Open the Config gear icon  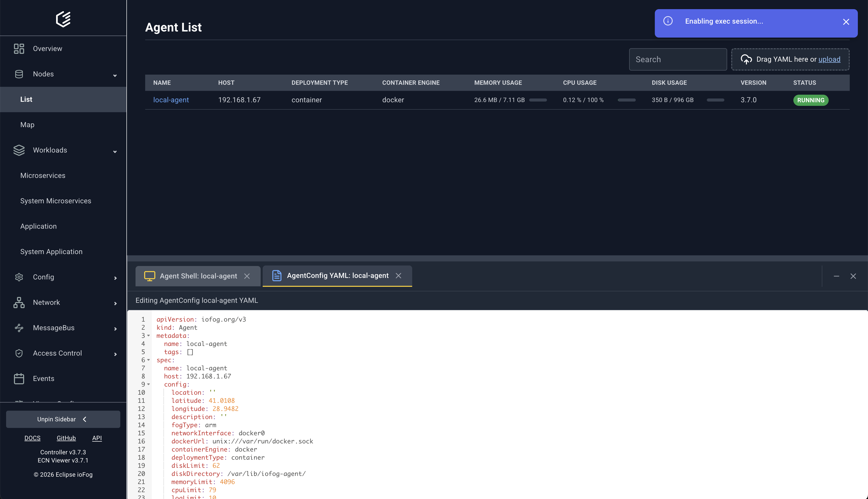point(19,277)
